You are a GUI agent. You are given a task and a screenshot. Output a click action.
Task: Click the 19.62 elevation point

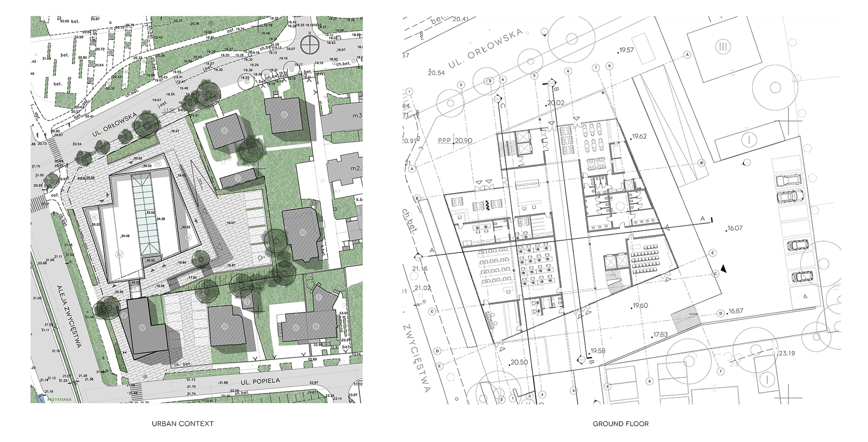point(639,136)
